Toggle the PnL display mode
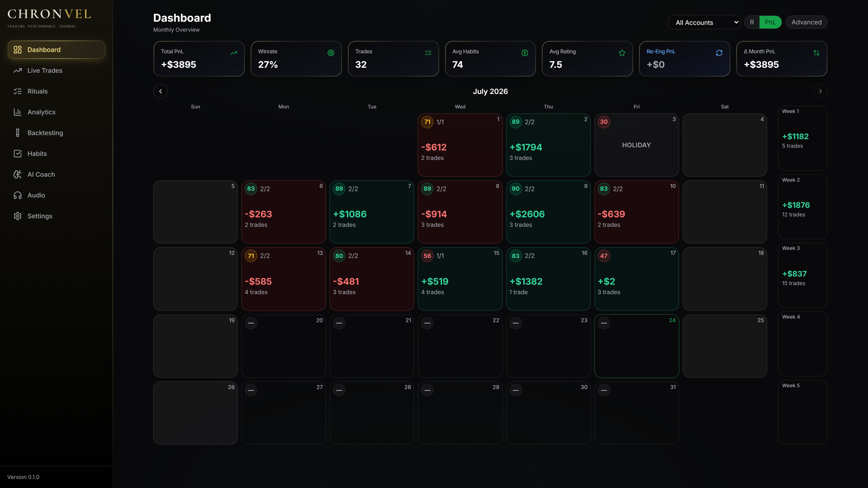This screenshot has height=488, width=868. pos(770,22)
